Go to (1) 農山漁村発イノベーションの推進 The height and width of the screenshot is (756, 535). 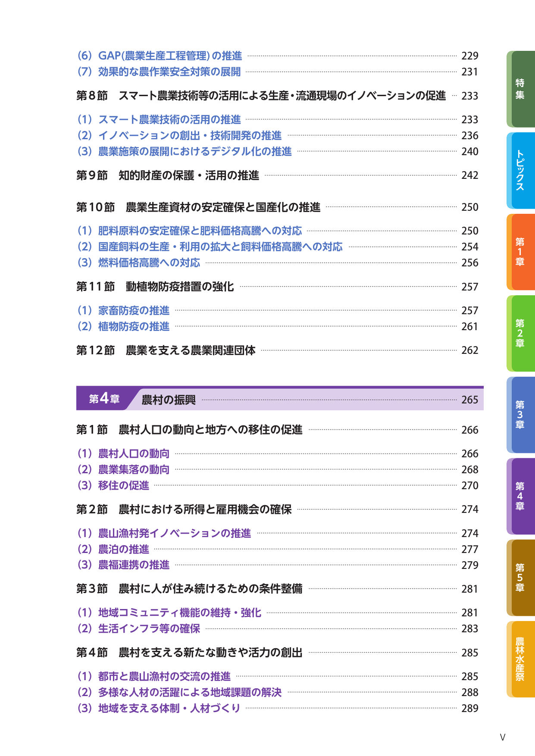point(164,533)
